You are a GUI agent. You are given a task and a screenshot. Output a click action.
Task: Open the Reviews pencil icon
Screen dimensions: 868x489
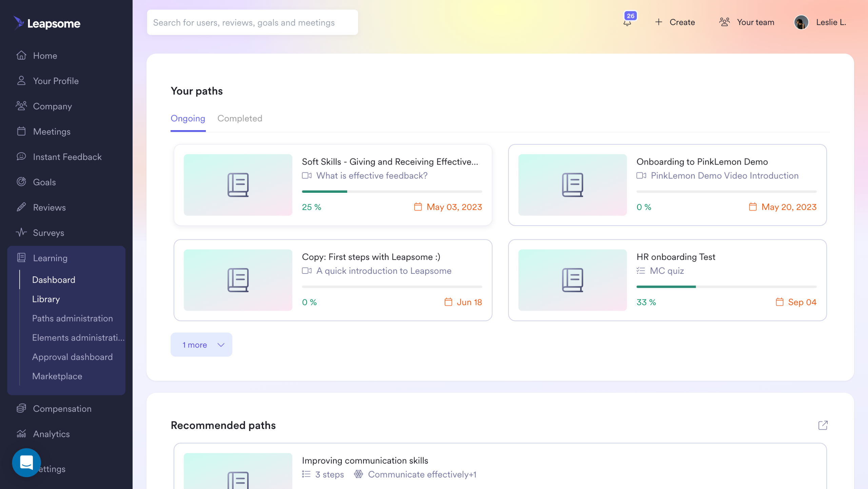[x=21, y=207]
